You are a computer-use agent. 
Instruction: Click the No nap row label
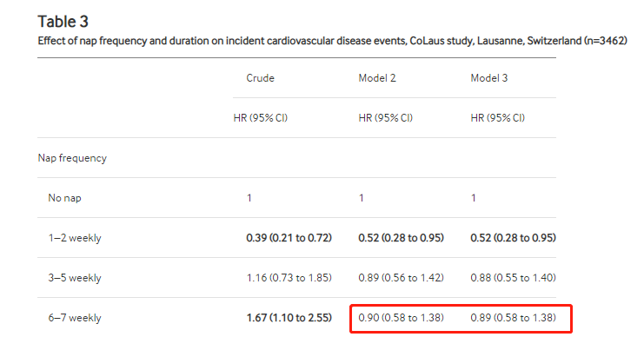(64, 198)
